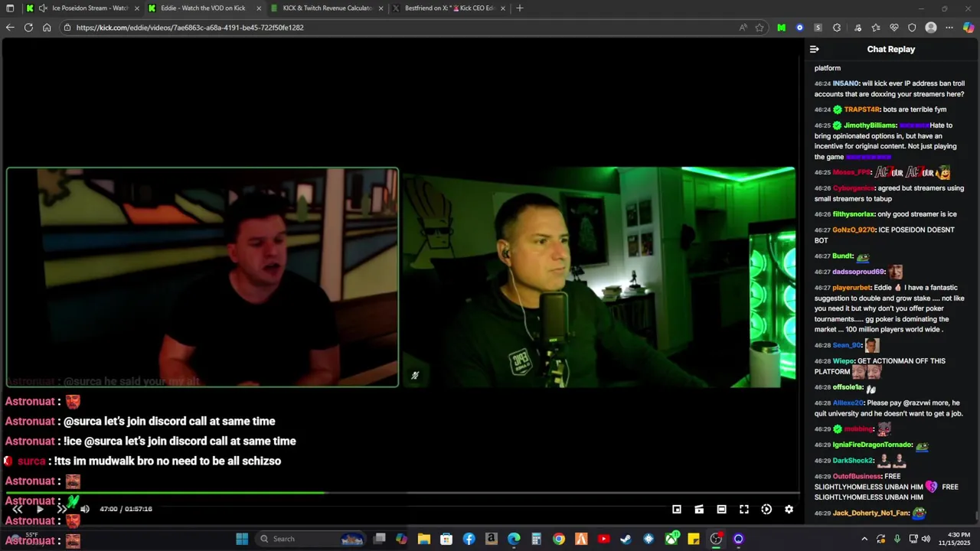Open browser Settings and more menu

coord(949,28)
